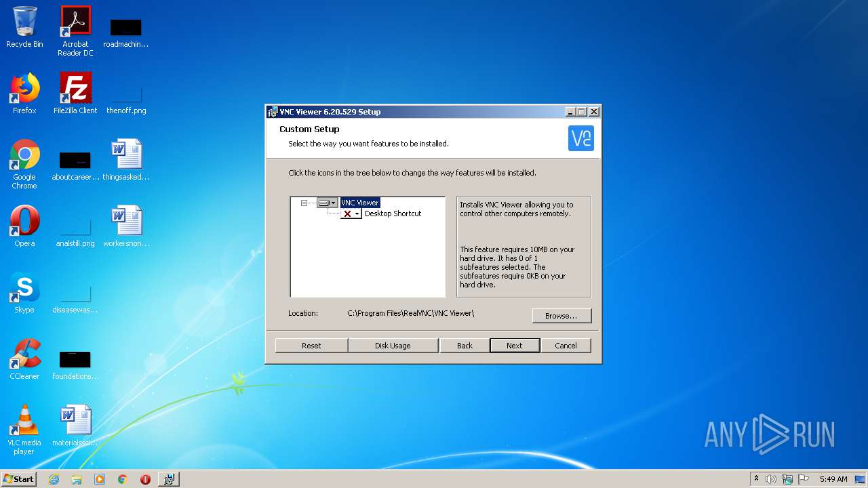Go Back to the previous setup step
The image size is (868, 488).
[465, 346]
